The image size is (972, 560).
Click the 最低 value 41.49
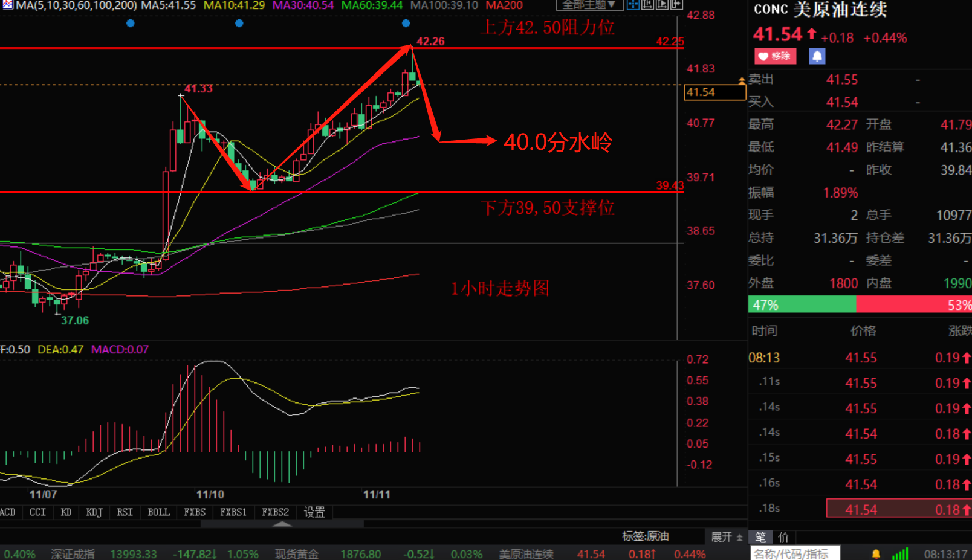pos(841,147)
